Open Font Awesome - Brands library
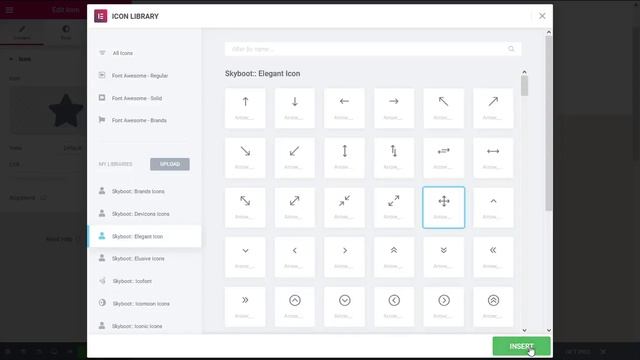Viewport: 640px width, 360px height. (x=144, y=120)
